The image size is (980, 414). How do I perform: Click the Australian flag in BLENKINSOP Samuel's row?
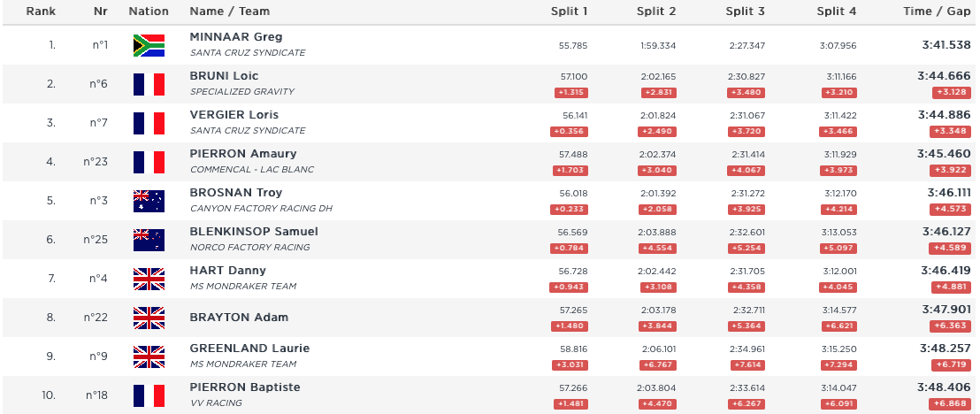(149, 240)
